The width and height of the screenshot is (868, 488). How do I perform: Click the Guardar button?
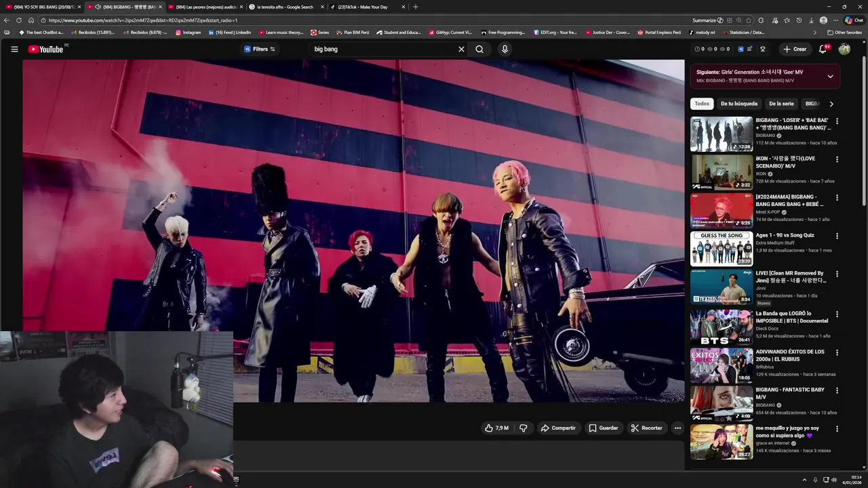pos(603,428)
